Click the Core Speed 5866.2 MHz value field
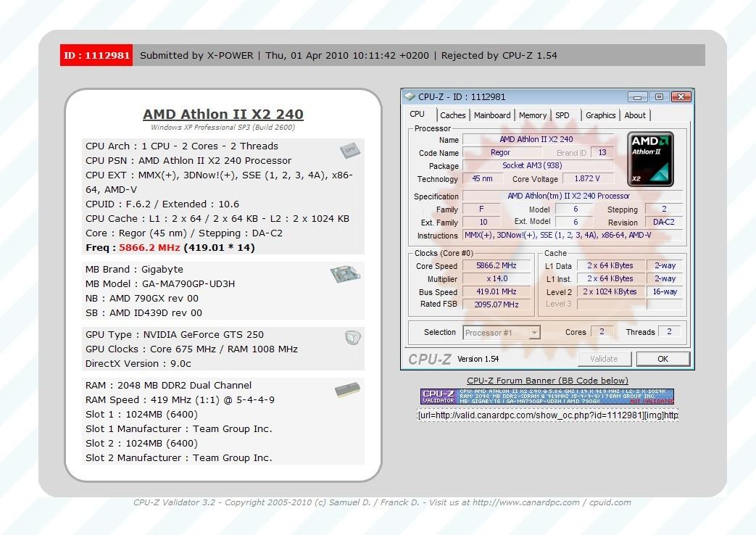This screenshot has width=756, height=535. pyautogui.click(x=496, y=266)
